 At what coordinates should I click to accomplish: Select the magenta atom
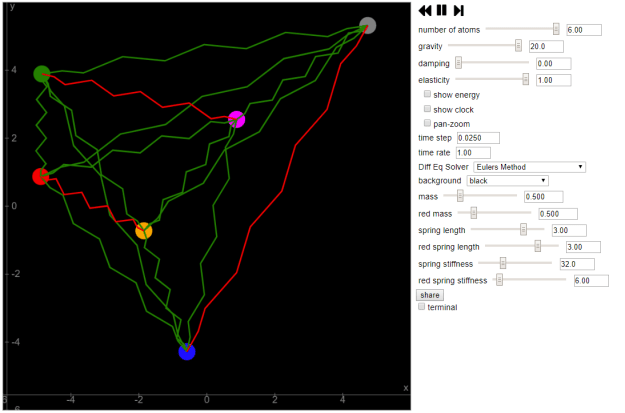tap(237, 120)
